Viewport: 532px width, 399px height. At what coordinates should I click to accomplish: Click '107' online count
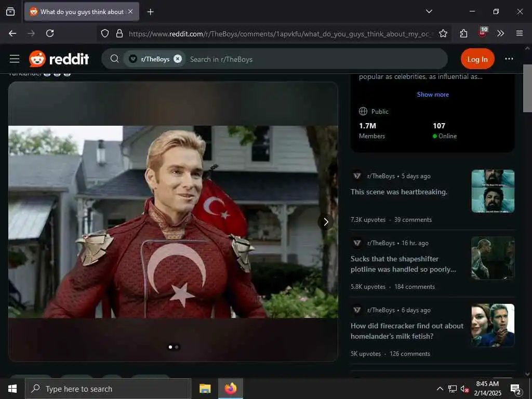tap(438, 126)
